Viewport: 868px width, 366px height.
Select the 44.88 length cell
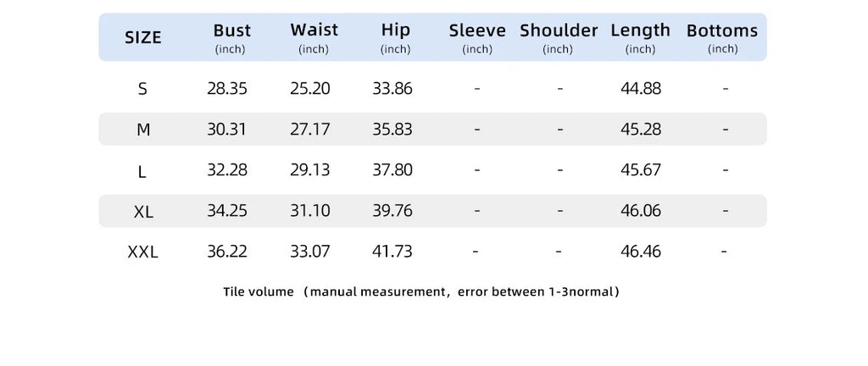(641, 88)
